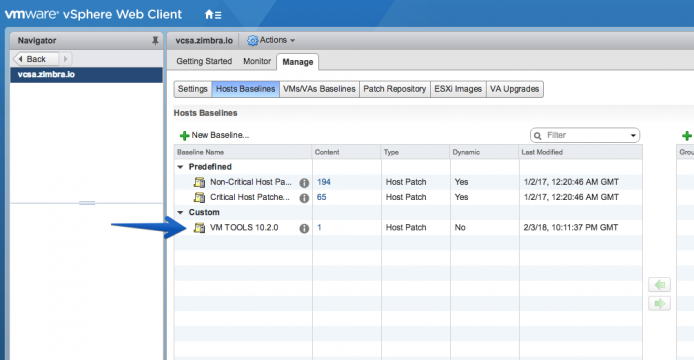Open the vSphere home menu icon
This screenshot has width=694, height=360.
pyautogui.click(x=213, y=15)
